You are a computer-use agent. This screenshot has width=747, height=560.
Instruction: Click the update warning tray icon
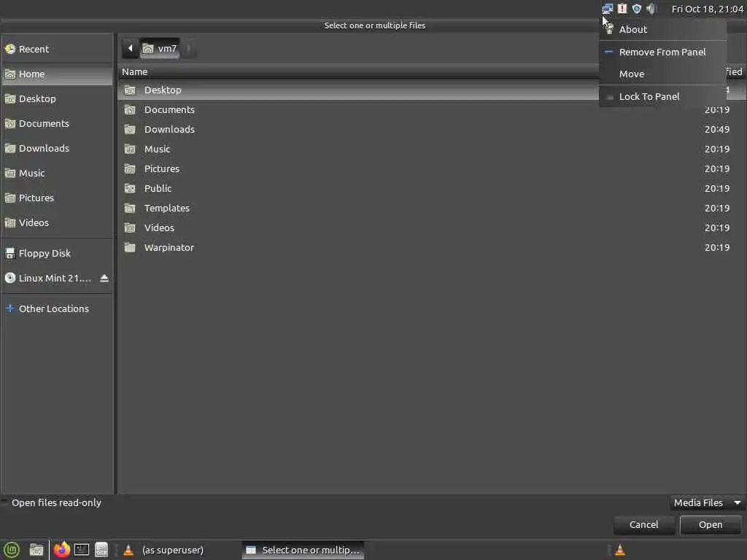[622, 9]
